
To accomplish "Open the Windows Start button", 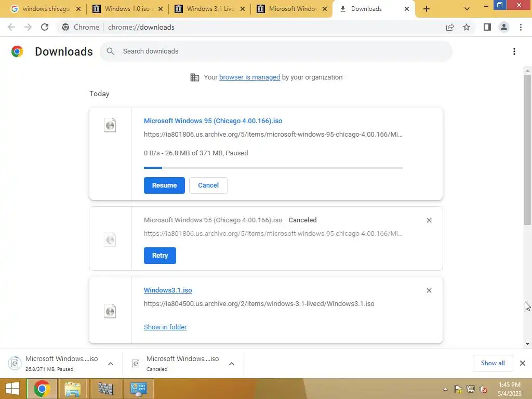I will point(12,389).
